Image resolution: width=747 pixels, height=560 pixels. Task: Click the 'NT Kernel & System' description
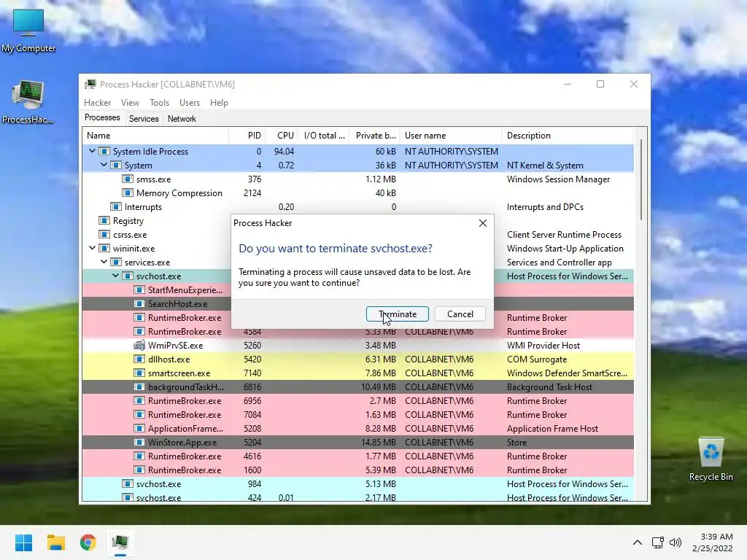(545, 166)
